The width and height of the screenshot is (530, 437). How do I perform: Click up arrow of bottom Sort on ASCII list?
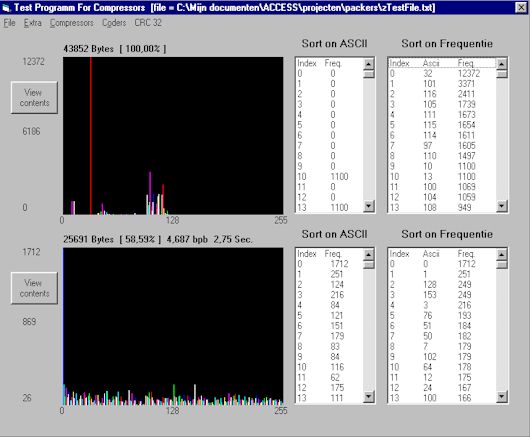click(368, 254)
